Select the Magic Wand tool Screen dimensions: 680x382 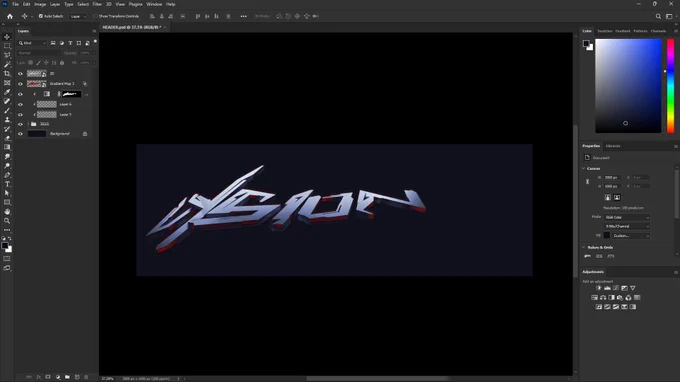(x=7, y=64)
